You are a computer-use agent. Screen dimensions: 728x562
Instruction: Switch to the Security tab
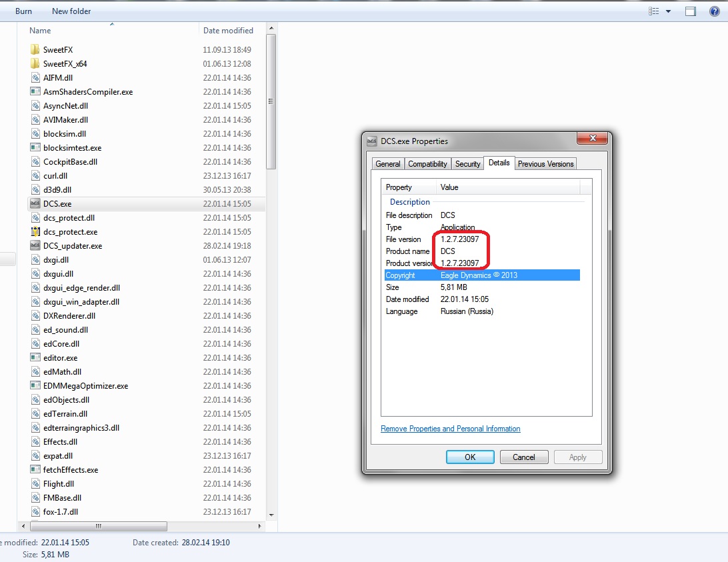click(467, 164)
